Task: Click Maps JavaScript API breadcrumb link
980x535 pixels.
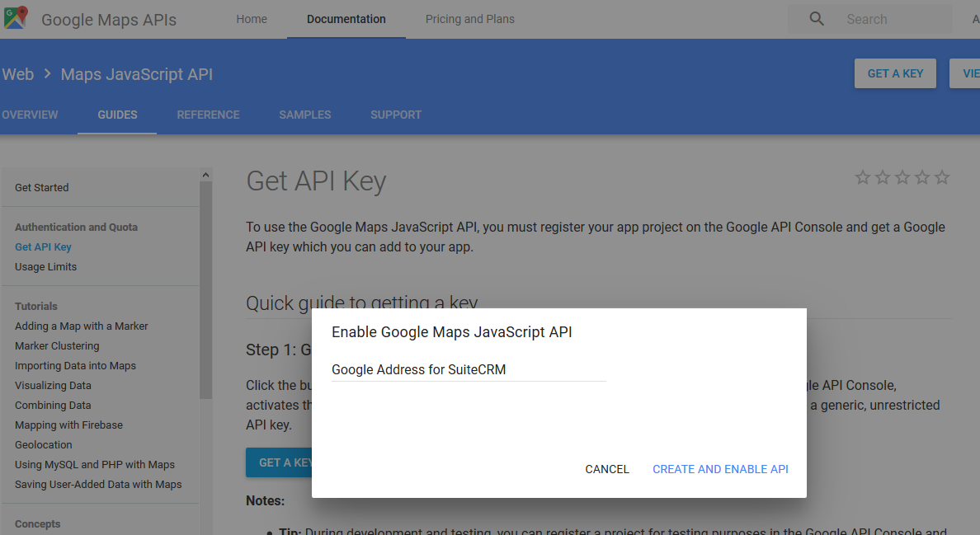Action: pyautogui.click(x=136, y=74)
